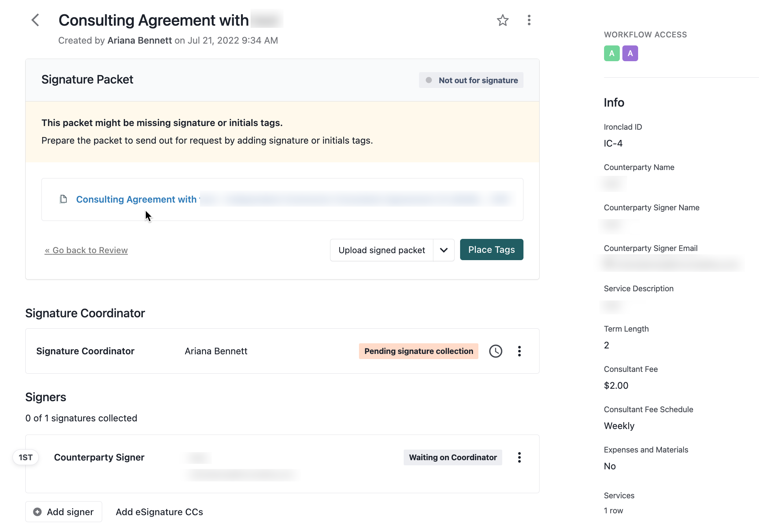This screenshot has width=759, height=532.
Task: Follow the Go back to Review link
Action: coord(86,250)
